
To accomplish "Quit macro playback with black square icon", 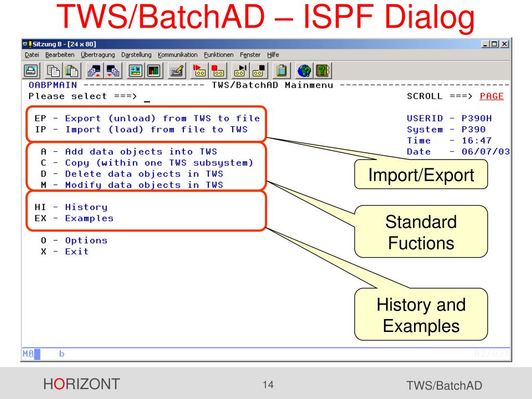I will pyautogui.click(x=259, y=71).
